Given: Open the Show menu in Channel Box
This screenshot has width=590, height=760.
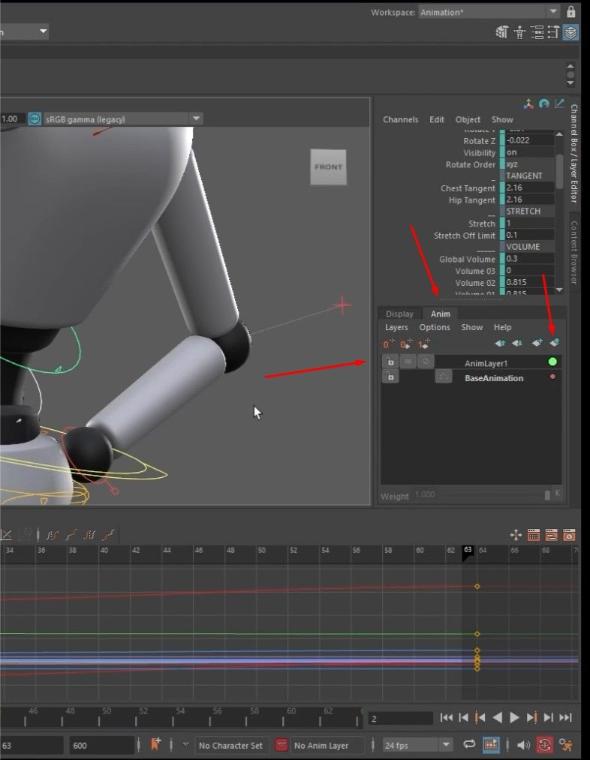Looking at the screenshot, I should click(x=502, y=119).
